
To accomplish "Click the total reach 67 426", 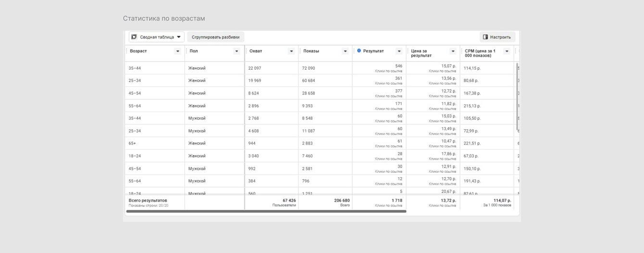I will pyautogui.click(x=289, y=200).
